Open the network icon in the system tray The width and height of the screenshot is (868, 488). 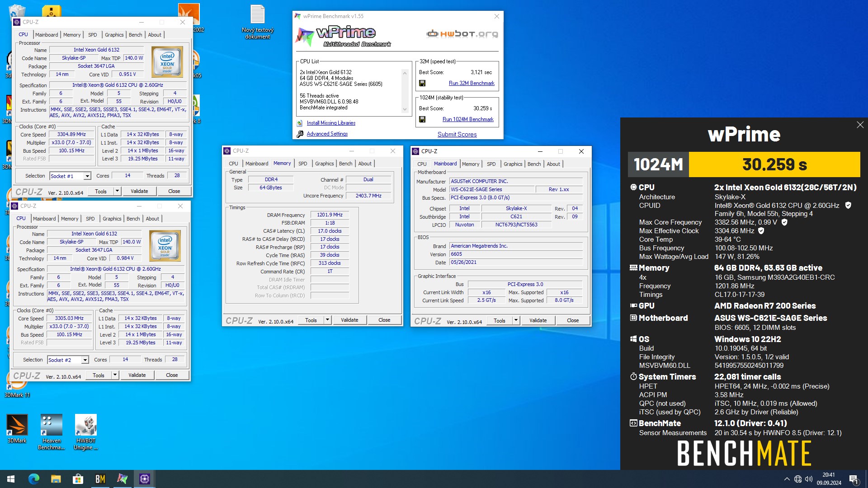click(798, 479)
